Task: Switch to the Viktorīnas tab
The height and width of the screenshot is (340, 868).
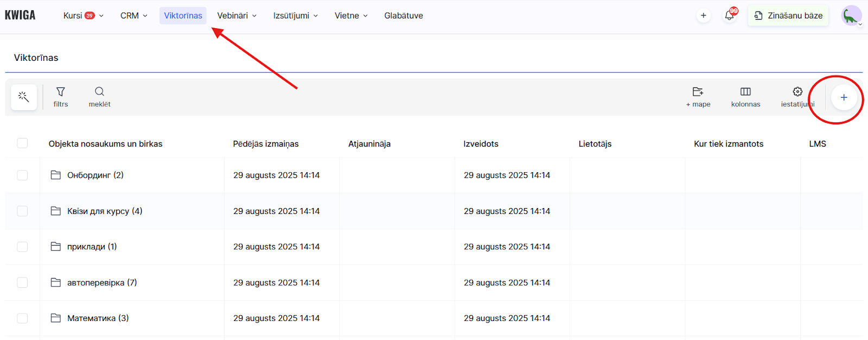Action: point(183,16)
